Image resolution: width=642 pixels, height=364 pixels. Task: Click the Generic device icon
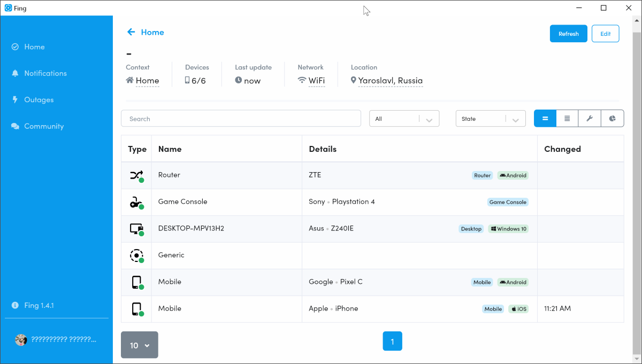(137, 255)
